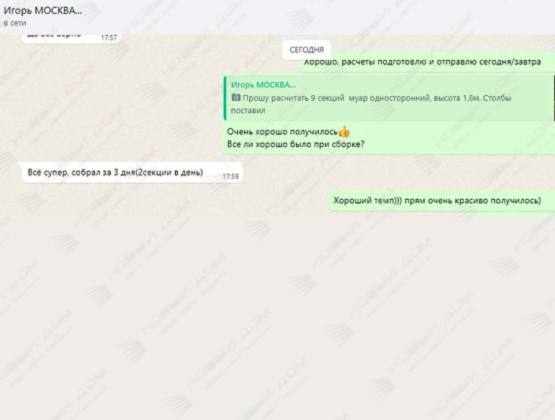The width and height of the screenshot is (555, 420).
Task: Click photo thumbnail strip at quoted block edge
Action: [553, 98]
